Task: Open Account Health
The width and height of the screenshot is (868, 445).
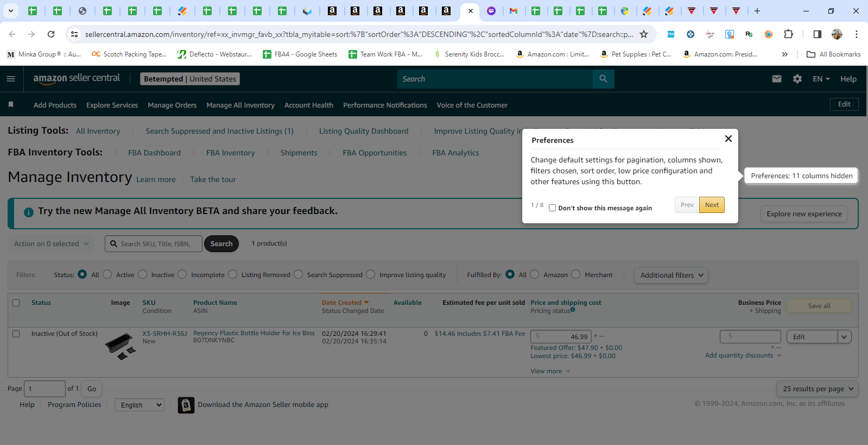Action: [x=309, y=105]
